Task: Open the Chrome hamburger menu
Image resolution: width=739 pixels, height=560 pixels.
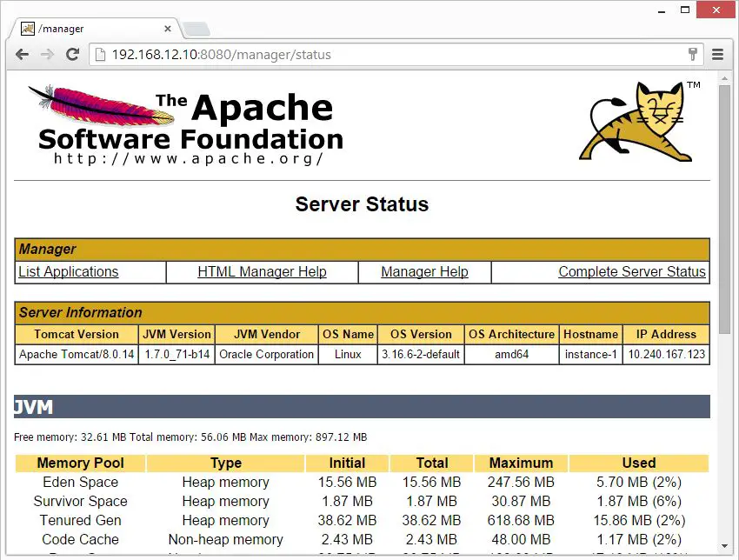Action: (x=717, y=55)
